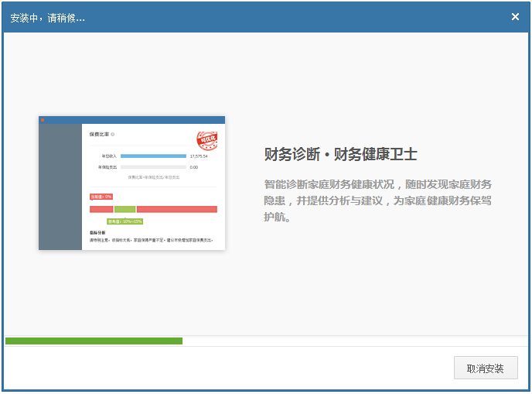Click the green segment of the ratio gauge
The width and height of the screenshot is (532, 394).
click(124, 209)
